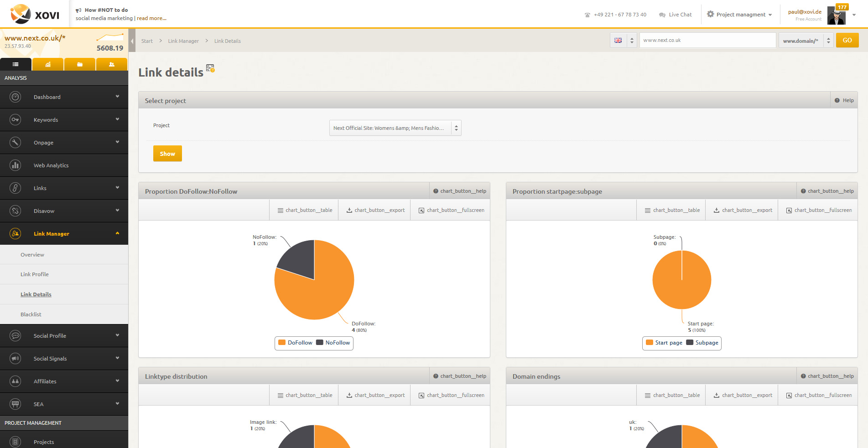Viewport: 868px width, 448px height.
Task: Click the Link Manager breadcrumb link
Action: point(183,41)
